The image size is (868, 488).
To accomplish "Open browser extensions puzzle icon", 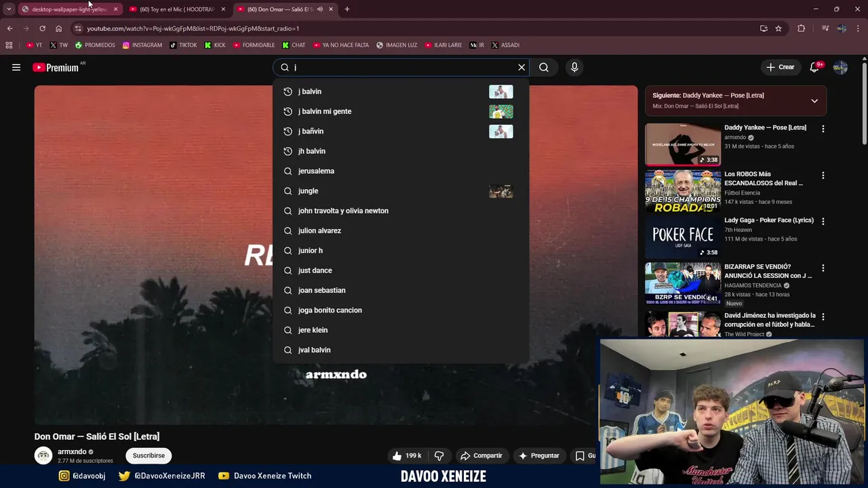I will pos(802,28).
